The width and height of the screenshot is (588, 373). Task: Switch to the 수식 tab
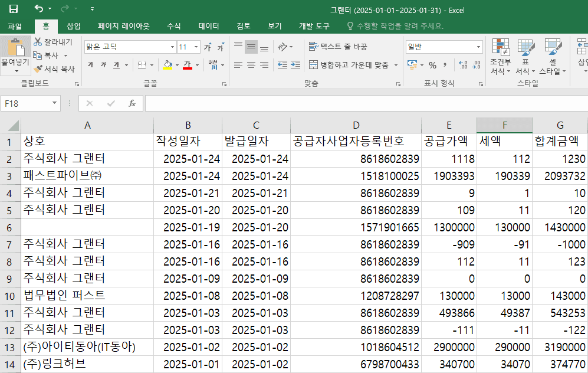click(x=173, y=26)
